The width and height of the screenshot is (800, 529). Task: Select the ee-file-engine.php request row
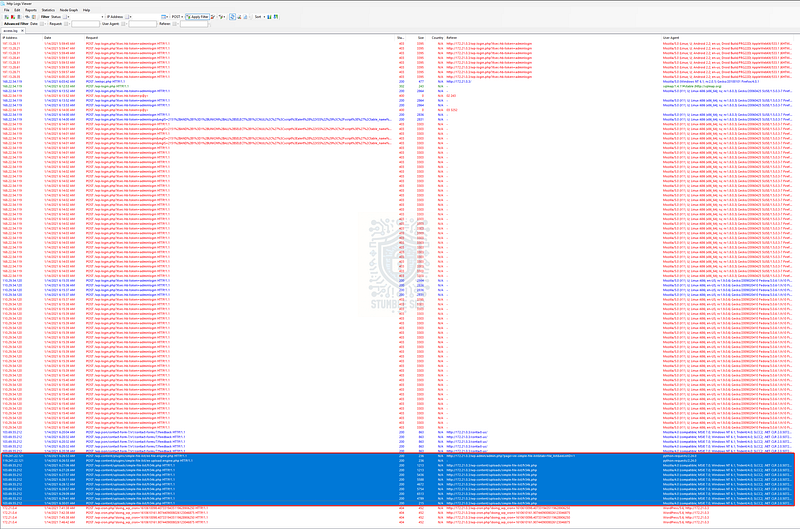[x=398, y=456]
